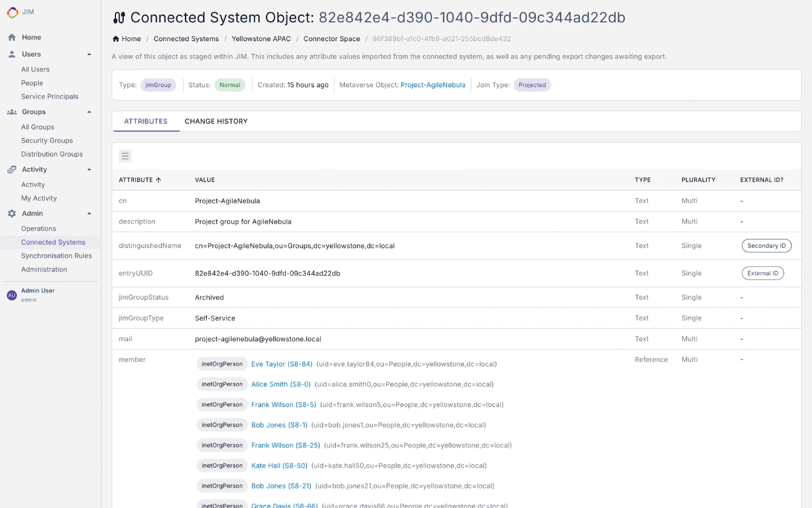Collapse the Admin section in the sidebar
The image size is (812, 508).
(x=89, y=213)
